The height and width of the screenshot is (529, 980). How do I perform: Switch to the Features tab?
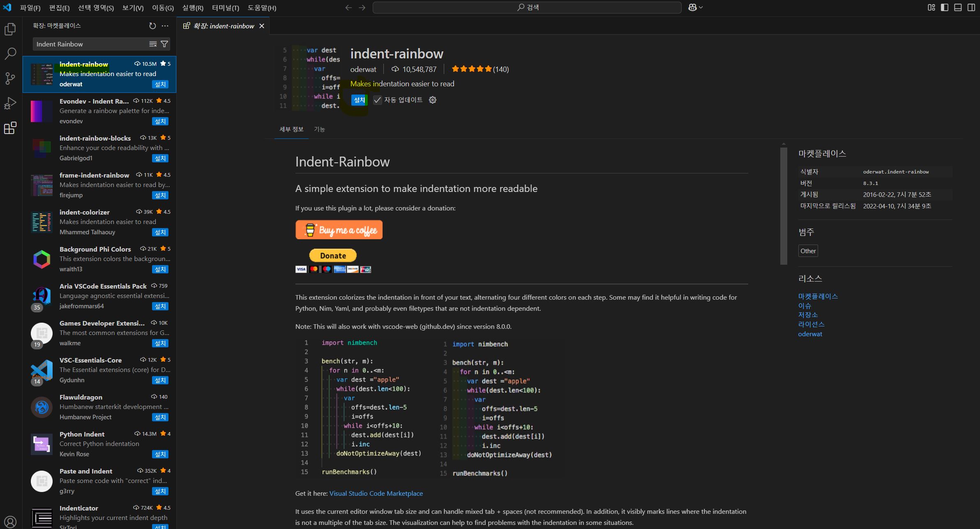[319, 129]
